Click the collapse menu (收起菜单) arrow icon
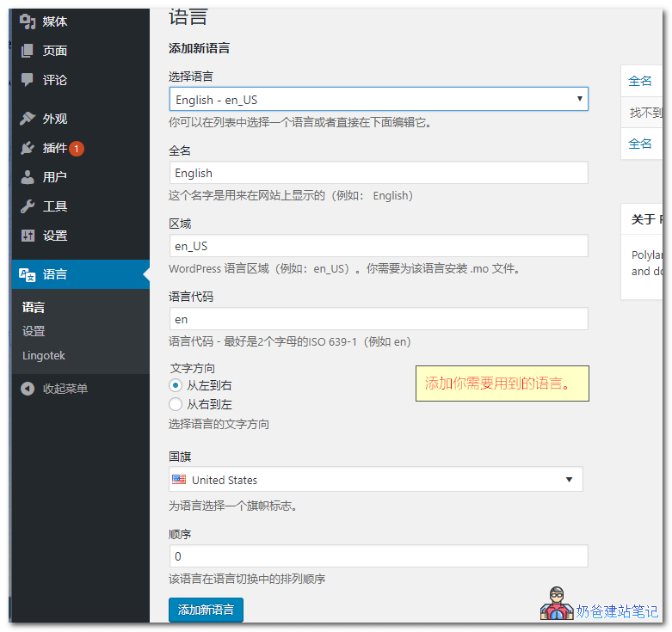 click(x=28, y=389)
